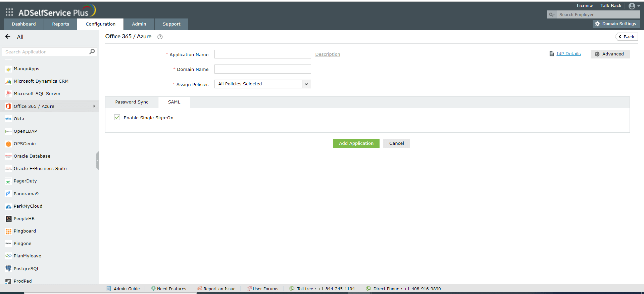
Task: Open the Admin tab
Action: 139,24
